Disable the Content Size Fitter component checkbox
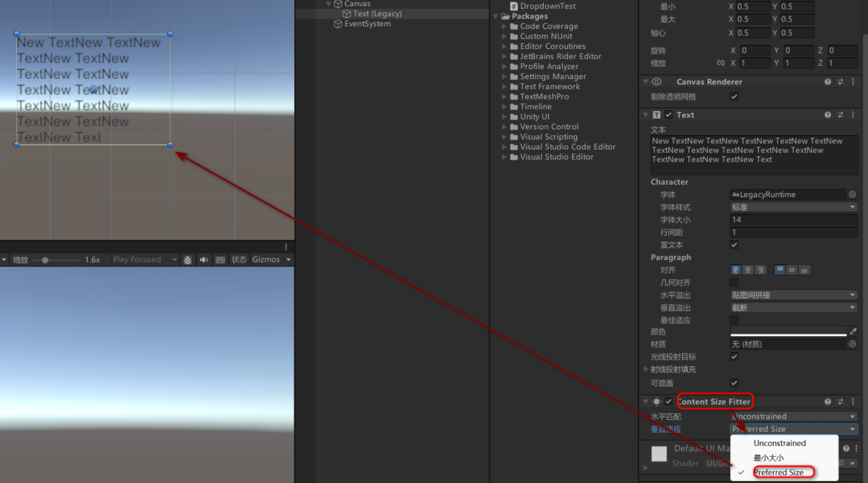The width and height of the screenshot is (868, 483). tap(669, 402)
